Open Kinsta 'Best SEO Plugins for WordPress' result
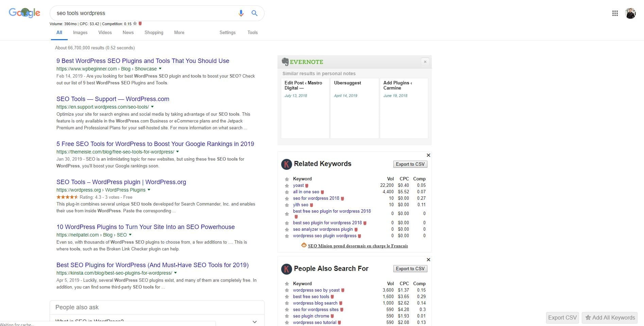This screenshot has width=644, height=326. coord(152,265)
